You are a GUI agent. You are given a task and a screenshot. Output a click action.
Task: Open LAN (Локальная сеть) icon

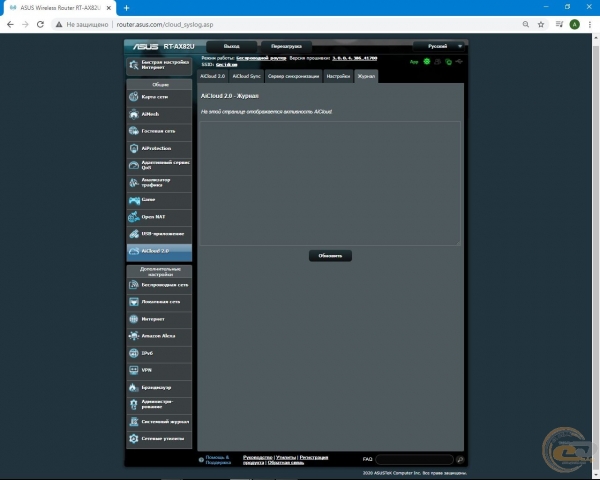tap(134, 302)
